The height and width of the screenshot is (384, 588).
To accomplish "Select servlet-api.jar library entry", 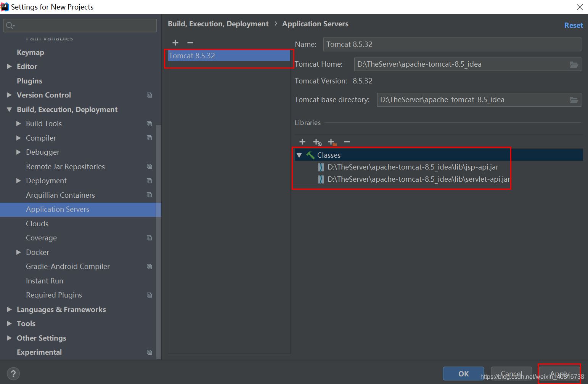I will coord(419,179).
